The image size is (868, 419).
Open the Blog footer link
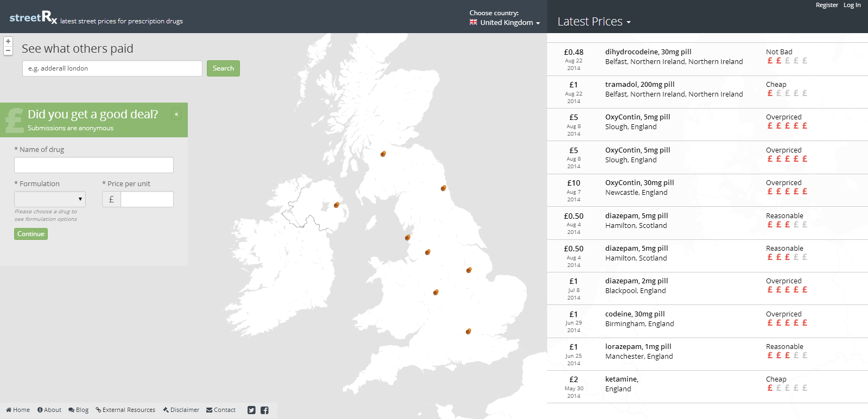tap(78, 410)
